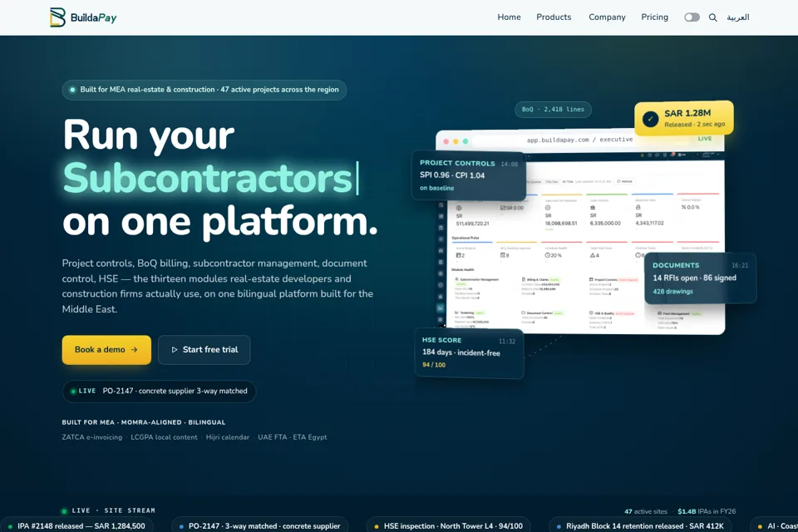Viewport: 798px width, 532px height.
Task: Open the search icon in navbar
Action: click(713, 17)
